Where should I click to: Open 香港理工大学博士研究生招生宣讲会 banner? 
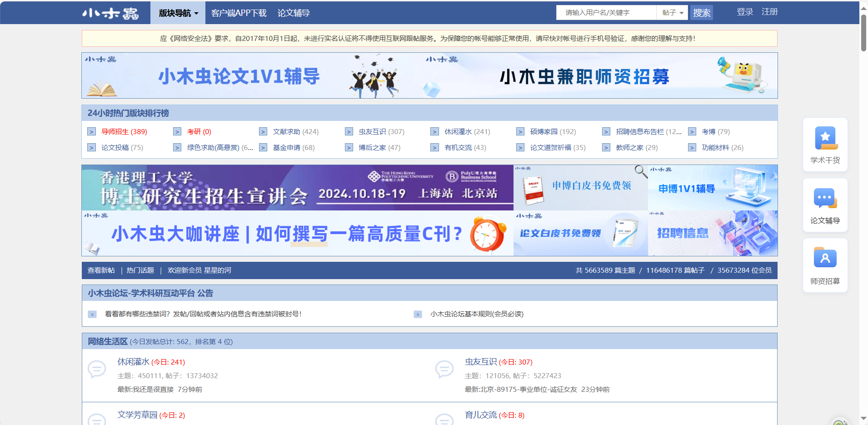[x=298, y=188]
